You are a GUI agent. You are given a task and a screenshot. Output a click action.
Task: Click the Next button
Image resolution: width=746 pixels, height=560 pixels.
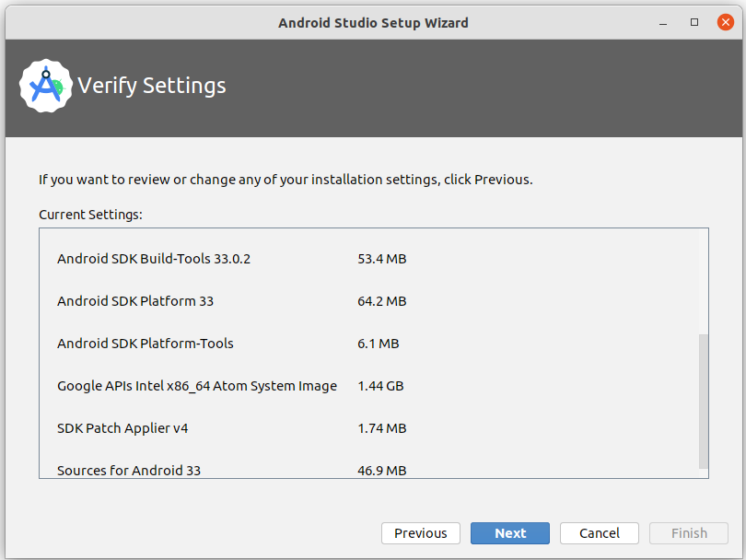509,533
